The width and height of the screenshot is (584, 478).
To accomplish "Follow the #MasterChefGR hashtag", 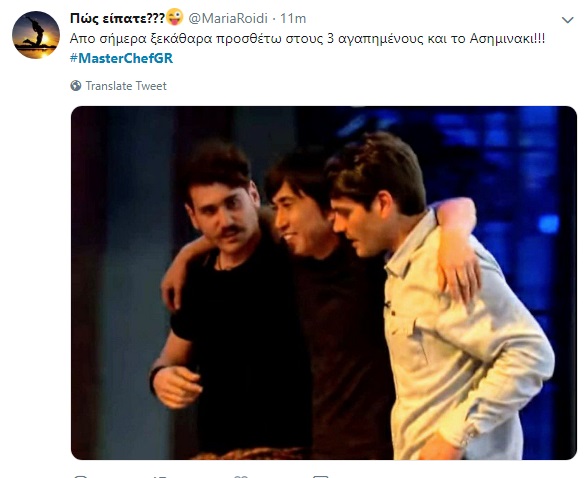I will (121, 58).
